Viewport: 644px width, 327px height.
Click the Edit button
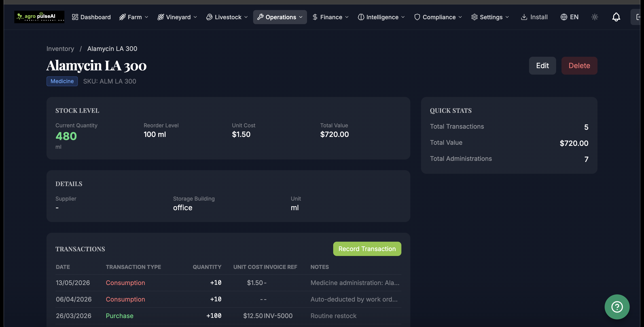(542, 65)
